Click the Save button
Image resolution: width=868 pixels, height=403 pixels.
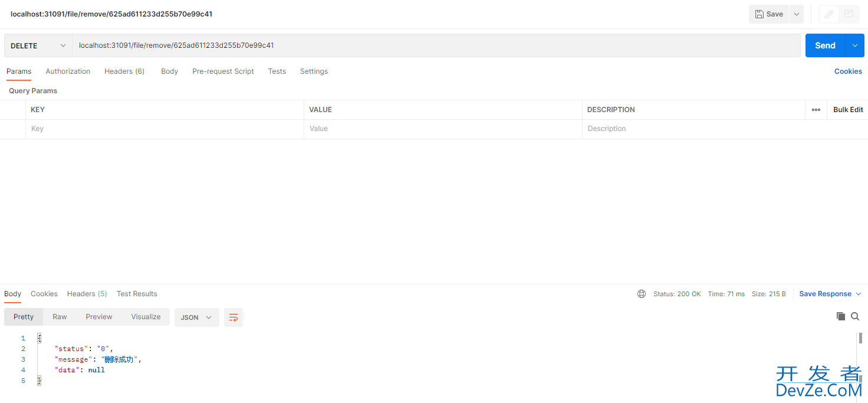point(769,14)
